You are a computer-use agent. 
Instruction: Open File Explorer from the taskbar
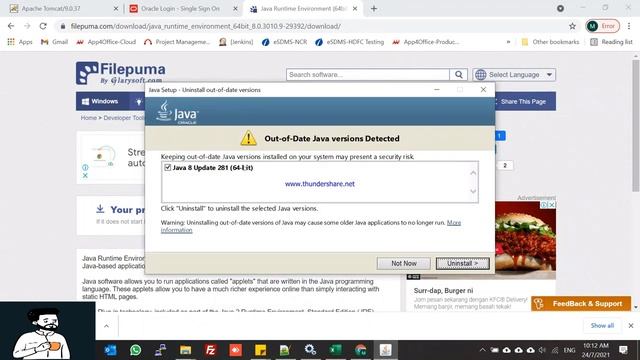tap(185, 350)
